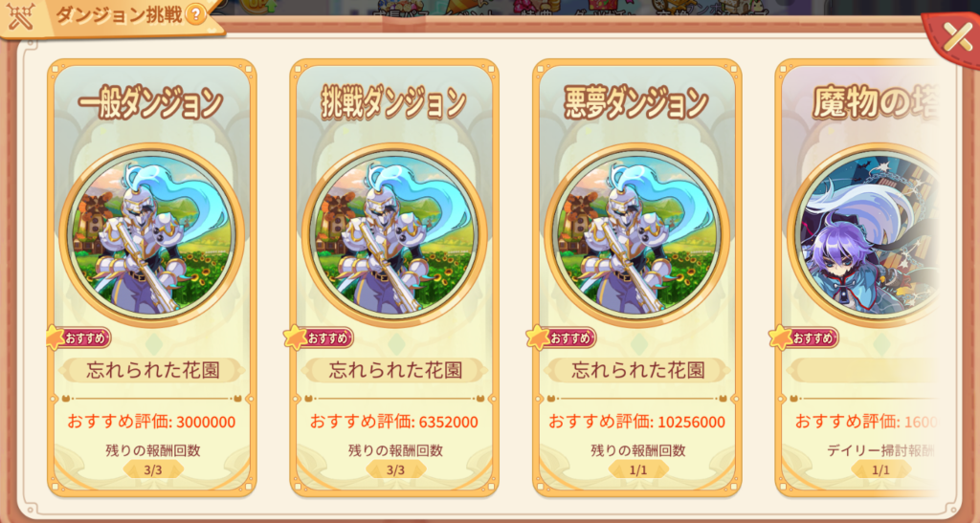Open the help question mark beside ダンジョン挑戦
This screenshot has width=980, height=523.
click(195, 13)
